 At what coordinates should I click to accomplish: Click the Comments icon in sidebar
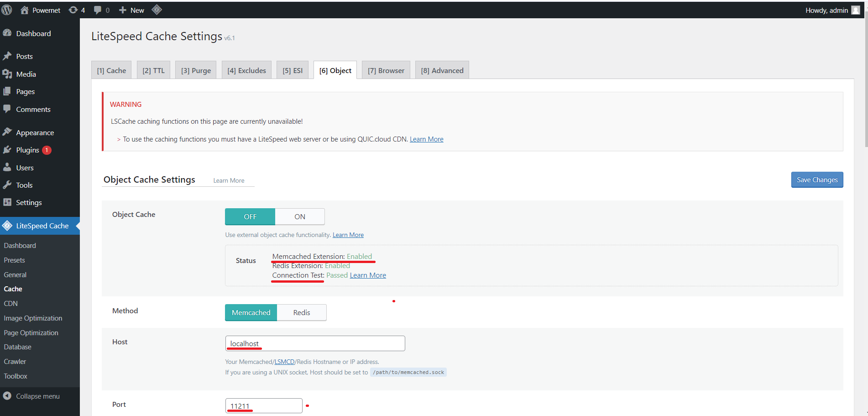(7, 109)
